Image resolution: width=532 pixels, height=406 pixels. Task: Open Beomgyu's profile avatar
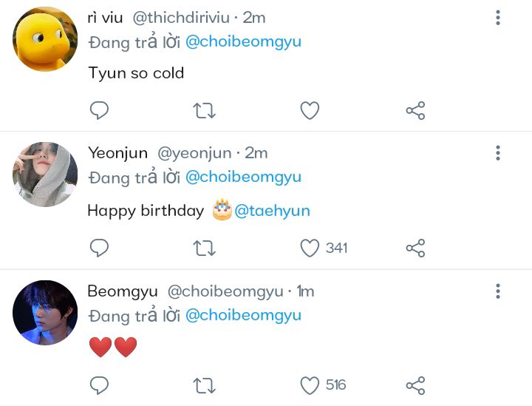point(45,313)
